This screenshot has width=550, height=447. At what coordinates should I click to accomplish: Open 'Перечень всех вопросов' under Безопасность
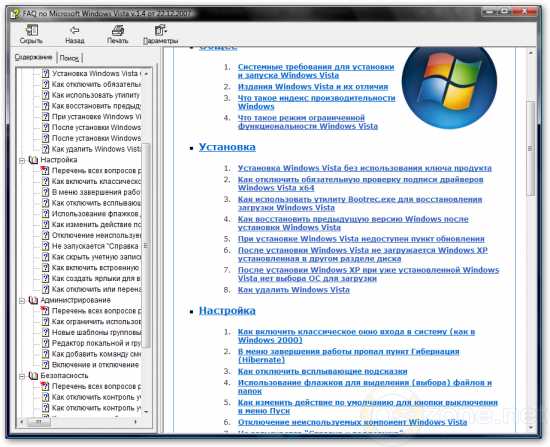[x=96, y=387]
